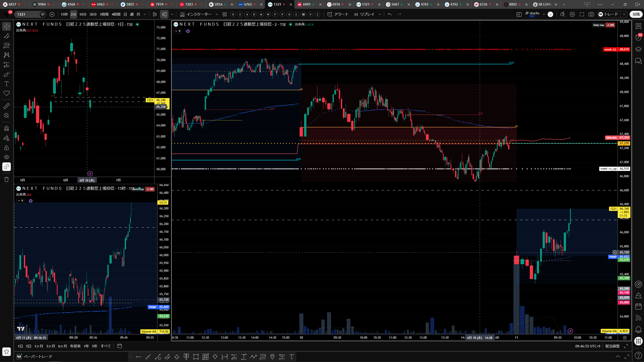Switch to the 6981 symbol tab
Screen dimensions: 644x362
click(307, 4)
